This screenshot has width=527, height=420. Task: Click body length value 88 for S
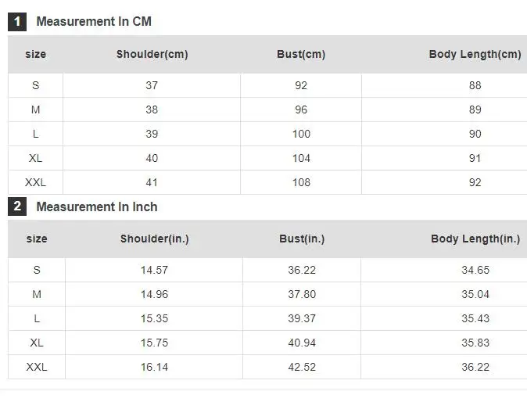point(475,85)
